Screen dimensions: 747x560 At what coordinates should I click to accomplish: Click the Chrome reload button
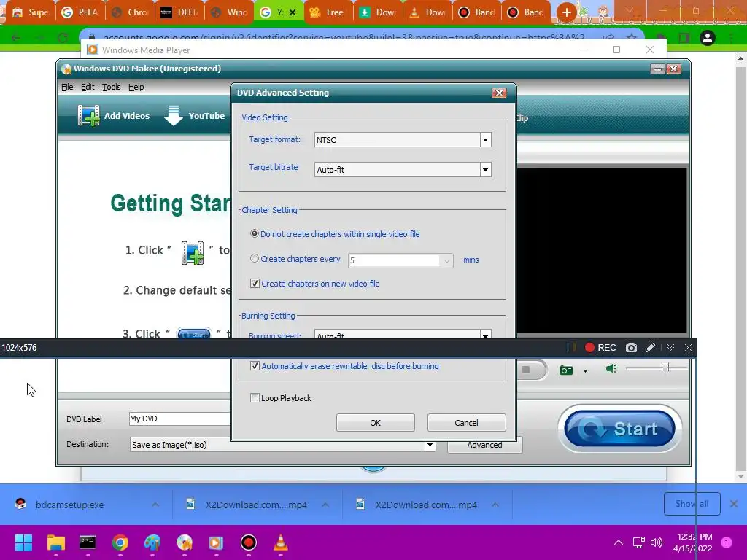(63, 38)
